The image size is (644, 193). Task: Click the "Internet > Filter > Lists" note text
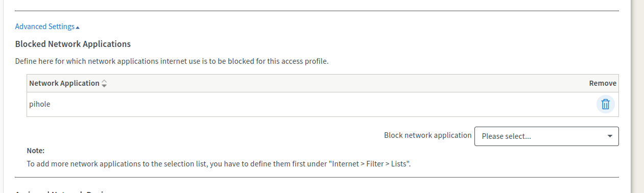(371, 164)
